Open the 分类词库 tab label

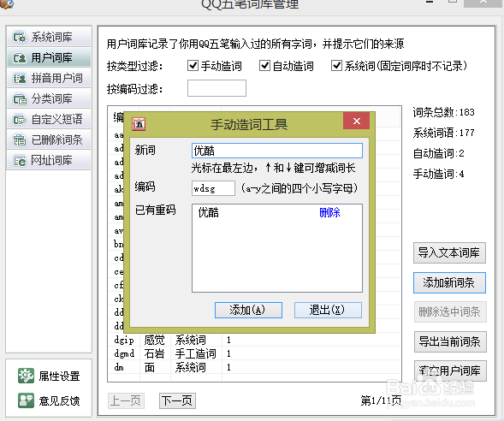pyautogui.click(x=51, y=99)
